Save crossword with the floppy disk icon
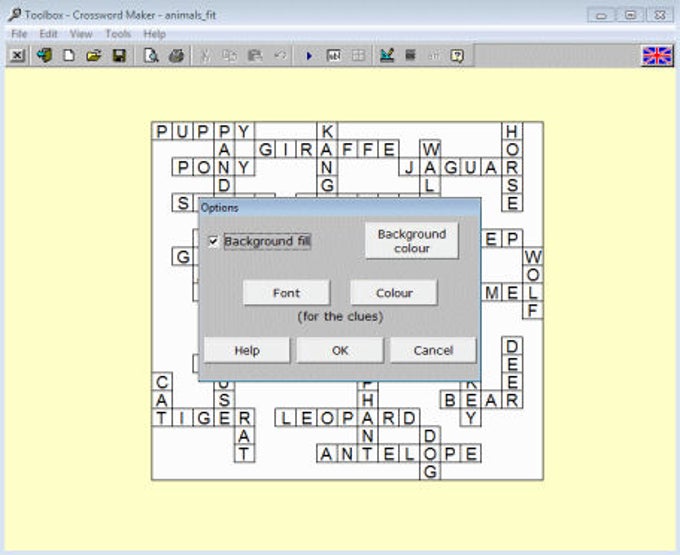The image size is (680, 555). 119,56
